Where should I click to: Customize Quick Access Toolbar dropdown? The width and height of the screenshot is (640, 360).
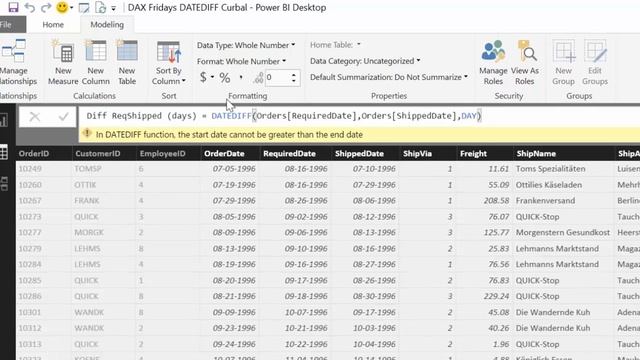[x=113, y=8]
